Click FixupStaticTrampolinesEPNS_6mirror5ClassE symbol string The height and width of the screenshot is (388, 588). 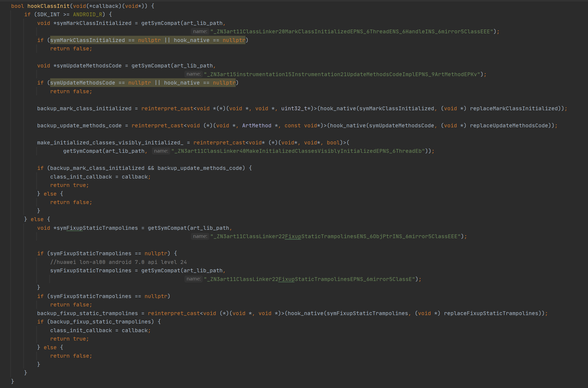click(x=309, y=279)
